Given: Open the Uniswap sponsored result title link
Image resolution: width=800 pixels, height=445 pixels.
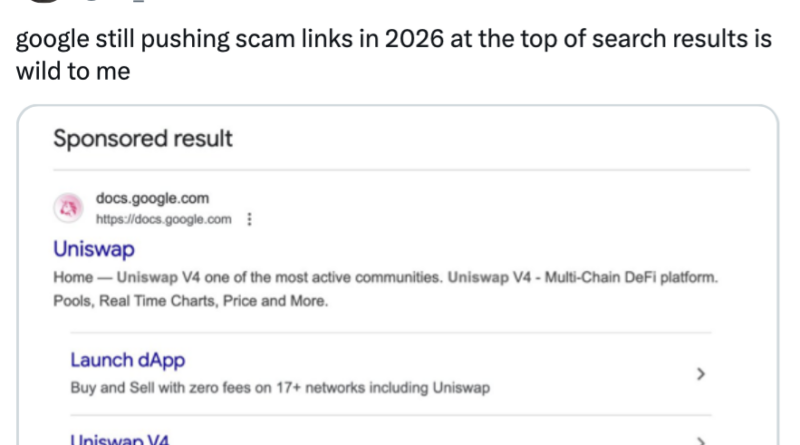Looking at the screenshot, I should coord(94,249).
